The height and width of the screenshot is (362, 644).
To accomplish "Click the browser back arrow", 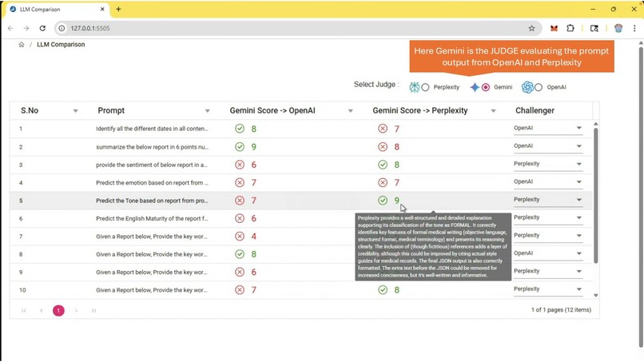I will (x=10, y=28).
